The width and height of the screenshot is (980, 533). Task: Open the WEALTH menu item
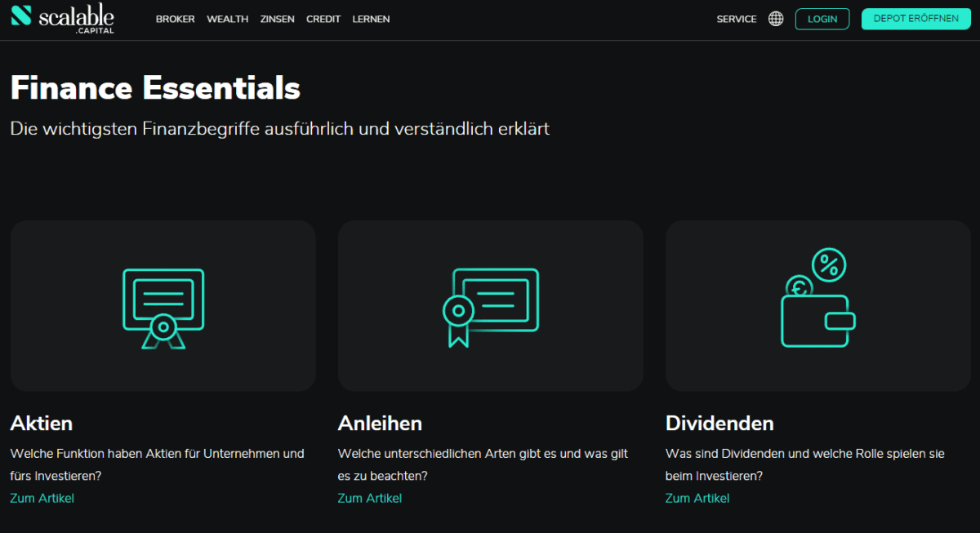point(227,19)
